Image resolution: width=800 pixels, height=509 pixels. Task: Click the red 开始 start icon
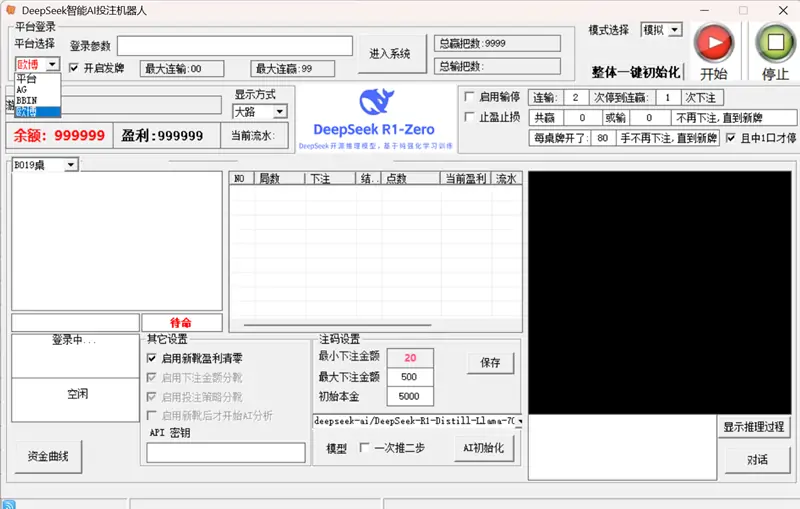pos(714,42)
